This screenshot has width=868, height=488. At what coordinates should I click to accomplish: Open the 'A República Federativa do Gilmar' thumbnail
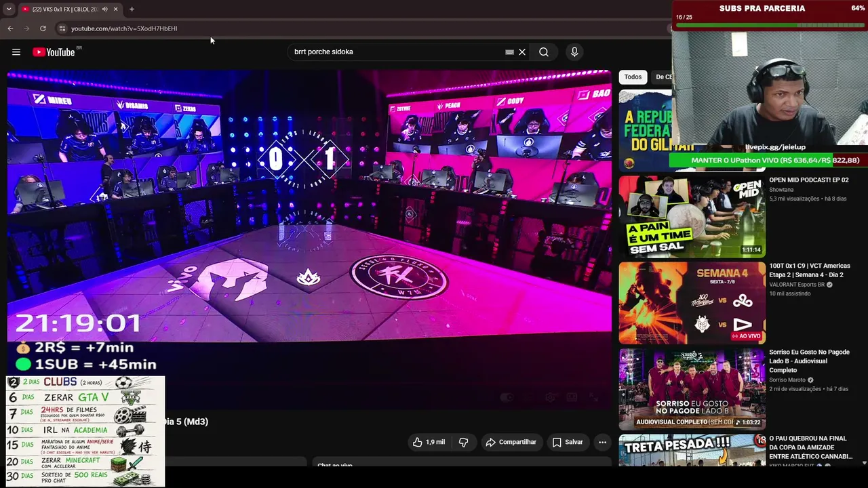(645, 130)
